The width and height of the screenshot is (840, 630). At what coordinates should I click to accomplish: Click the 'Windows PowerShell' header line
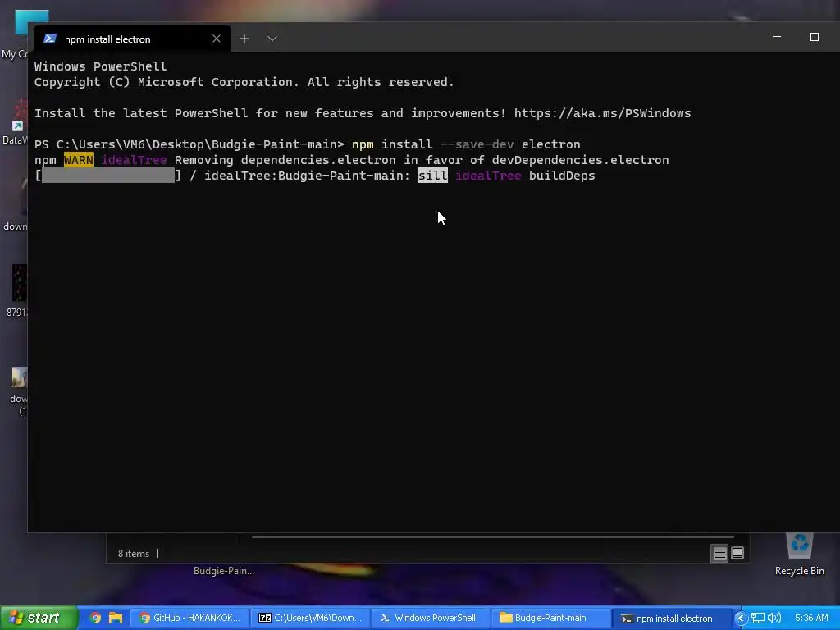coord(100,66)
